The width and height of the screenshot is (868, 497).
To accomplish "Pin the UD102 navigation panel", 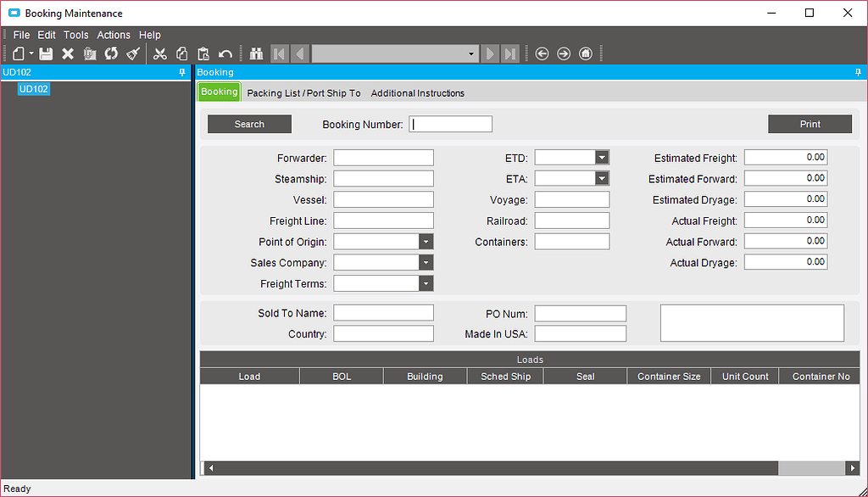I will coord(181,72).
